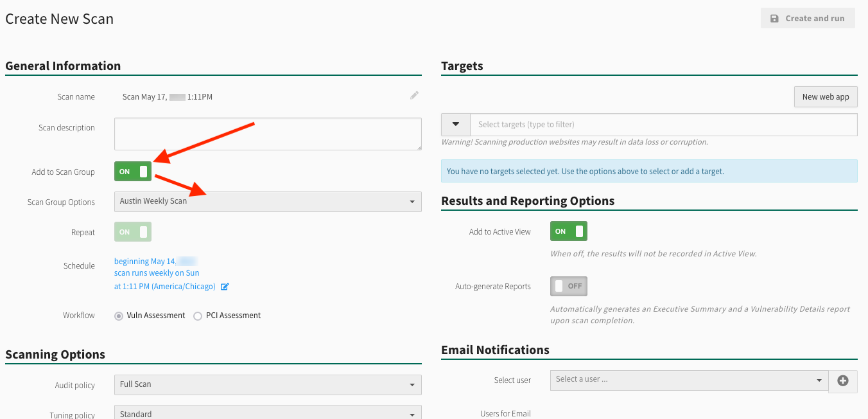The image size is (868, 419).
Task: Enable the Auto-generate Reports toggle
Action: (x=568, y=286)
